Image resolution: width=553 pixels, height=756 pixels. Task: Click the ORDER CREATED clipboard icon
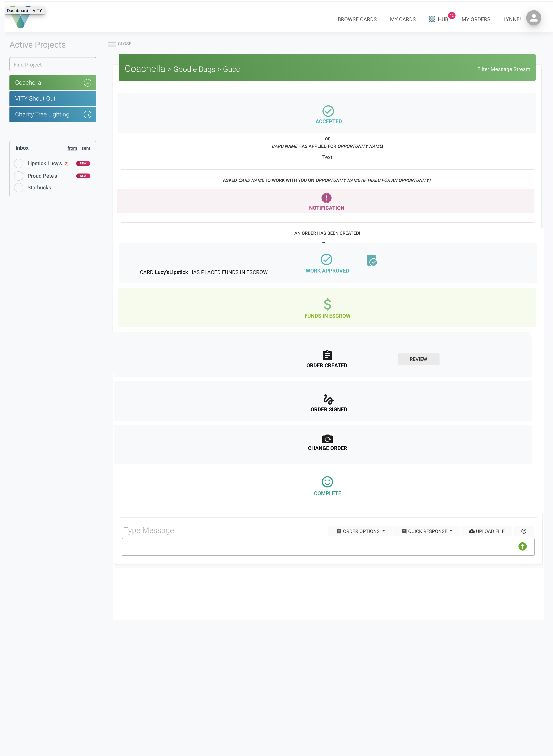pos(327,355)
